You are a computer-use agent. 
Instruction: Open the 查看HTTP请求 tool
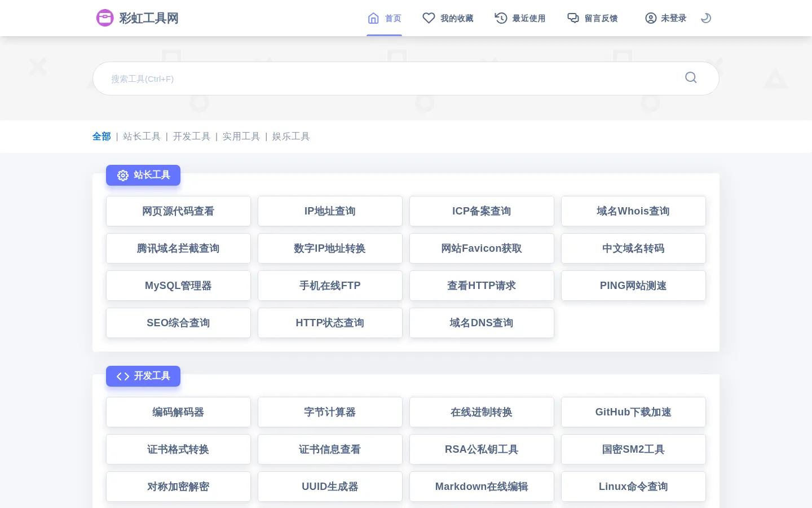(482, 286)
